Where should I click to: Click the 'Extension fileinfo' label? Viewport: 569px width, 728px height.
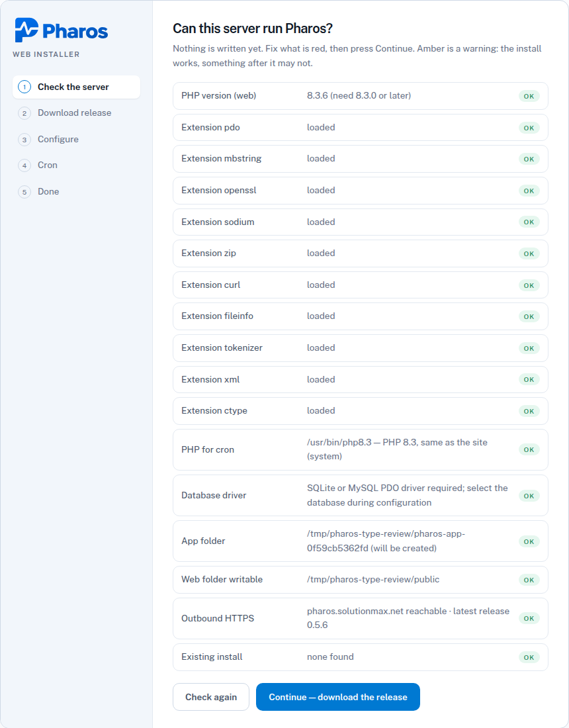point(217,316)
